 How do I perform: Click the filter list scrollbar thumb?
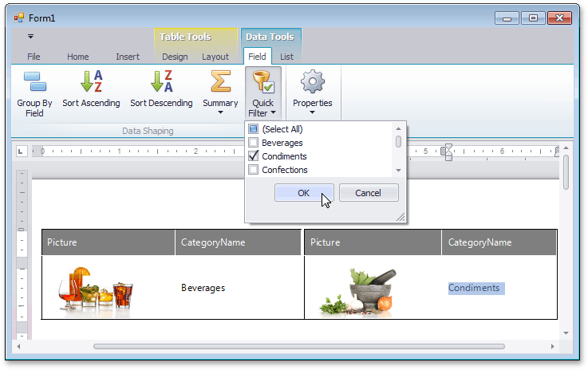(x=398, y=142)
